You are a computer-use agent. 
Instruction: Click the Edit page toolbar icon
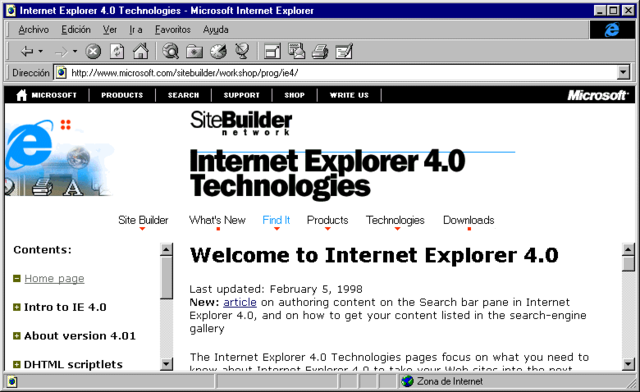344,51
